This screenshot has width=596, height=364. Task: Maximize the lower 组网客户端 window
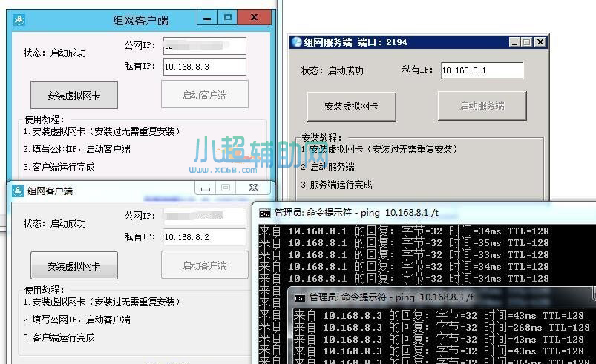226,188
